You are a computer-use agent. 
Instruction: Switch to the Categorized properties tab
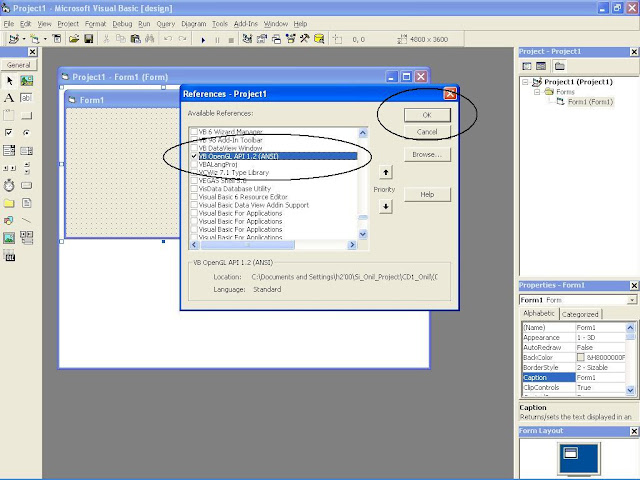click(x=580, y=314)
